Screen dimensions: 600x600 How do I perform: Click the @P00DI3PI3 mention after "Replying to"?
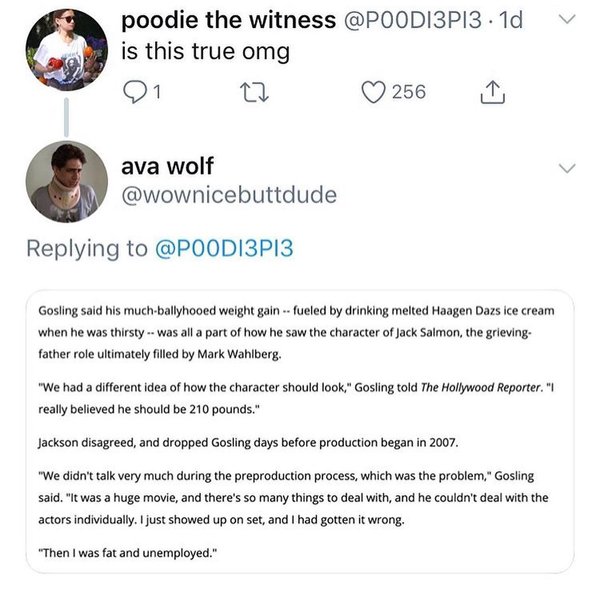click(225, 248)
